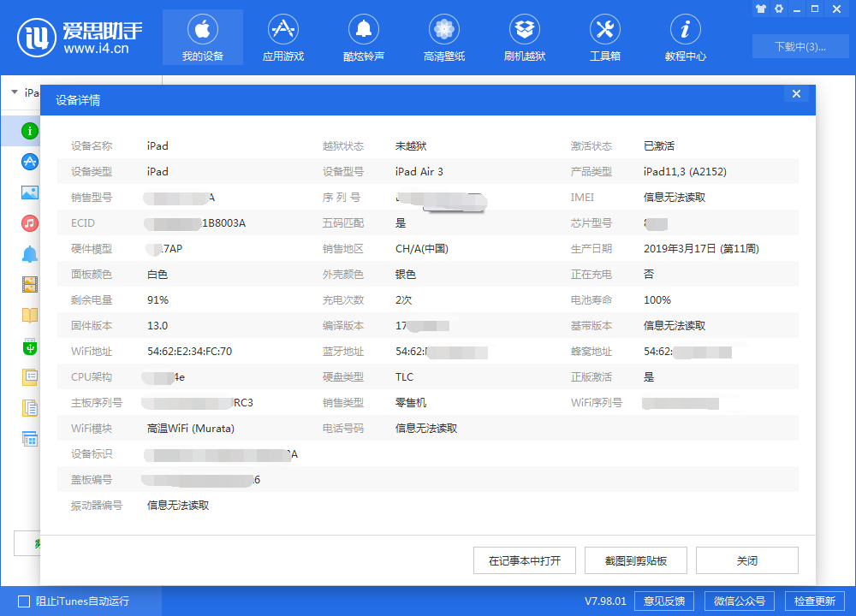Screen dimensions: 856x616
Task: Click the remaining battery 91% value
Action: [x=158, y=300]
